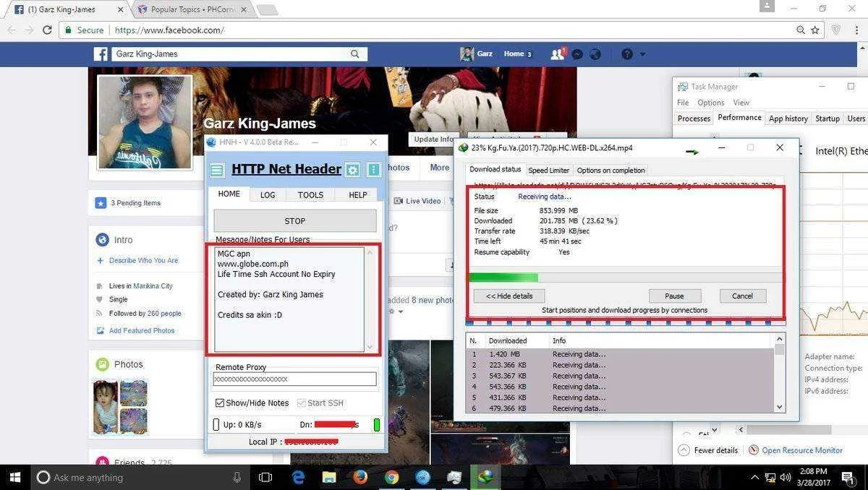Switch to the Popular Topics PHCorner tab
Image resolution: width=868 pixels, height=490 pixels.
192,9
